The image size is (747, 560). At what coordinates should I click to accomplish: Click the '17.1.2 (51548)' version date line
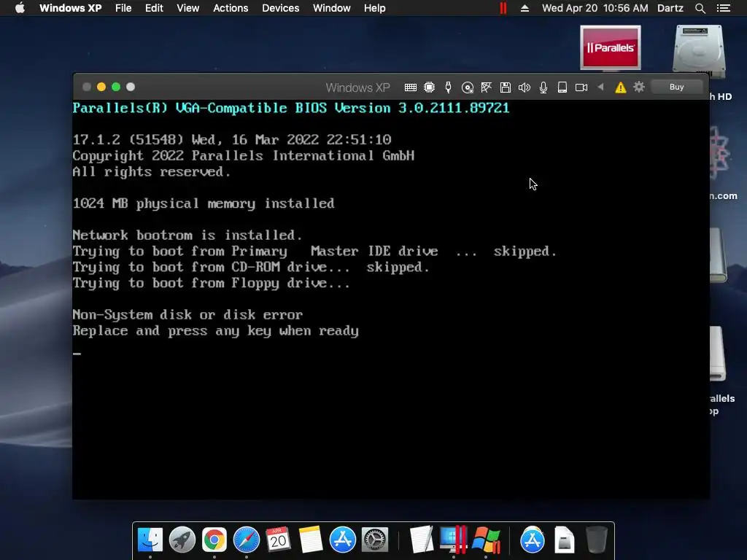pyautogui.click(x=232, y=140)
